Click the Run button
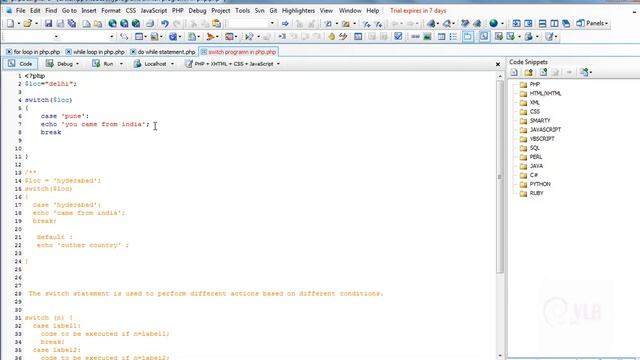The height and width of the screenshot is (360, 640). point(104,64)
